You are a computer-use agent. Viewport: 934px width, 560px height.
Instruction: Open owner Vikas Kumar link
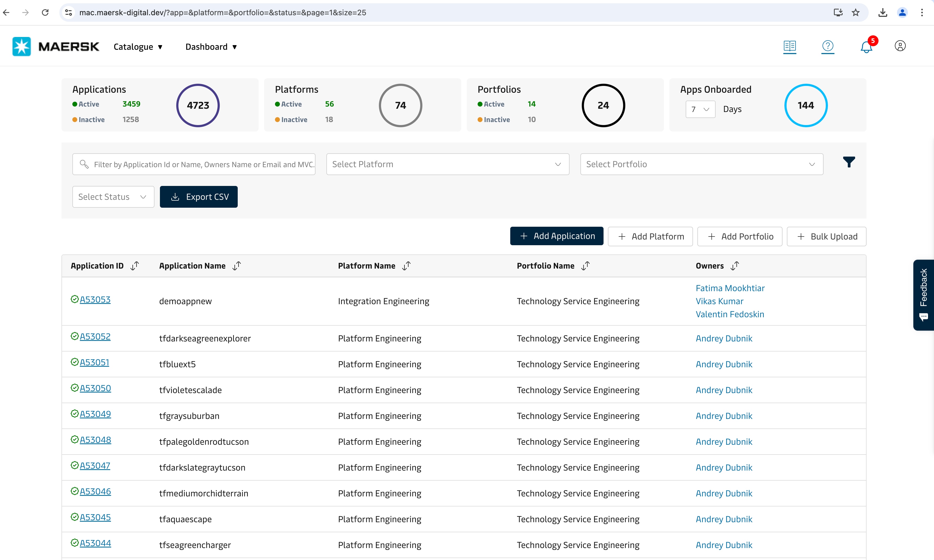(x=720, y=301)
